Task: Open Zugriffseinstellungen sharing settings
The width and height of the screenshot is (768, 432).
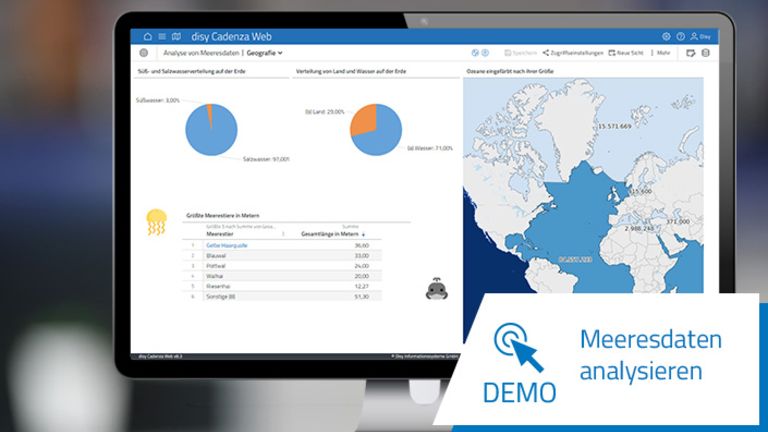Action: pyautogui.click(x=574, y=52)
